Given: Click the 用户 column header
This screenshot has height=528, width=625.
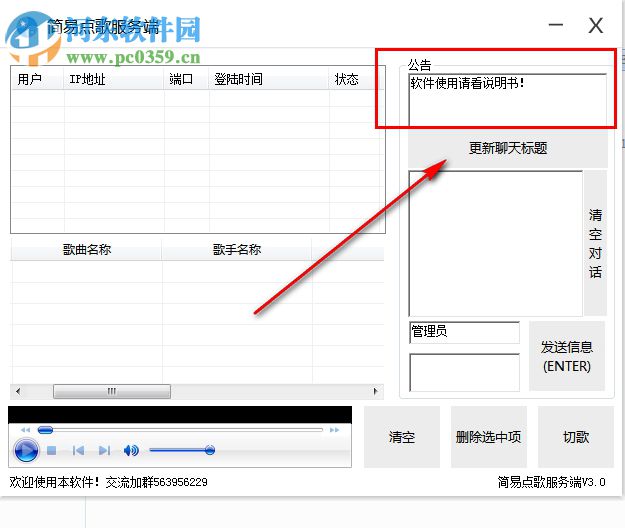Looking at the screenshot, I should pyautogui.click(x=38, y=79).
